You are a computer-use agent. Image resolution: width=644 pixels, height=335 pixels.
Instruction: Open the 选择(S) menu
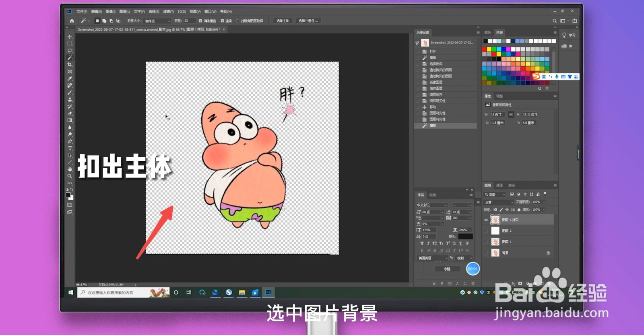click(154, 12)
